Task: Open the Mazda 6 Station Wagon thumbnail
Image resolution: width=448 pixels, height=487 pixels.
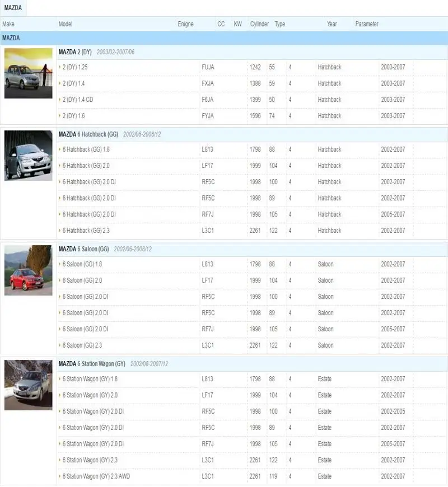Action: click(28, 385)
